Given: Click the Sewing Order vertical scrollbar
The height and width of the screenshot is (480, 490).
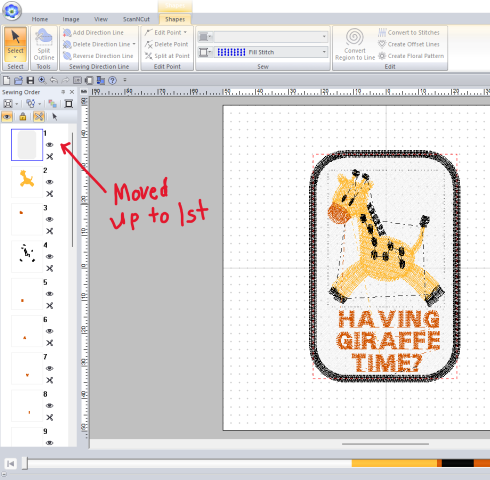Looking at the screenshot, I should 72,189.
